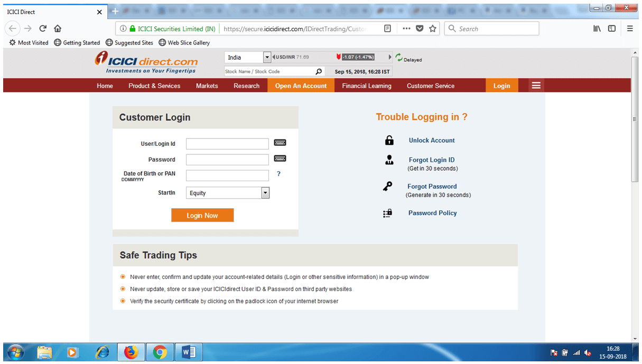Click inside the Password input field
This screenshot has width=642, height=364.
[227, 159]
